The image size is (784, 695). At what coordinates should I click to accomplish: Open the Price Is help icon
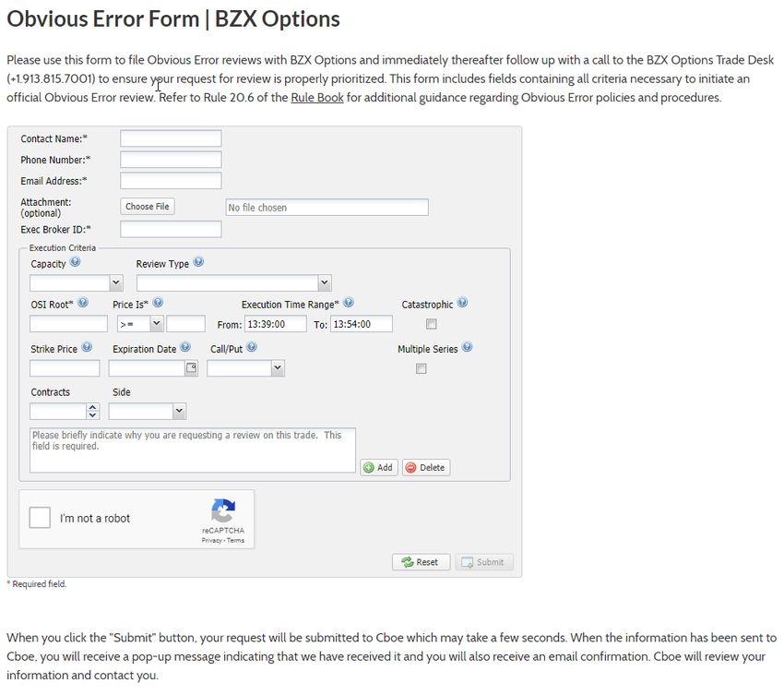click(x=158, y=302)
